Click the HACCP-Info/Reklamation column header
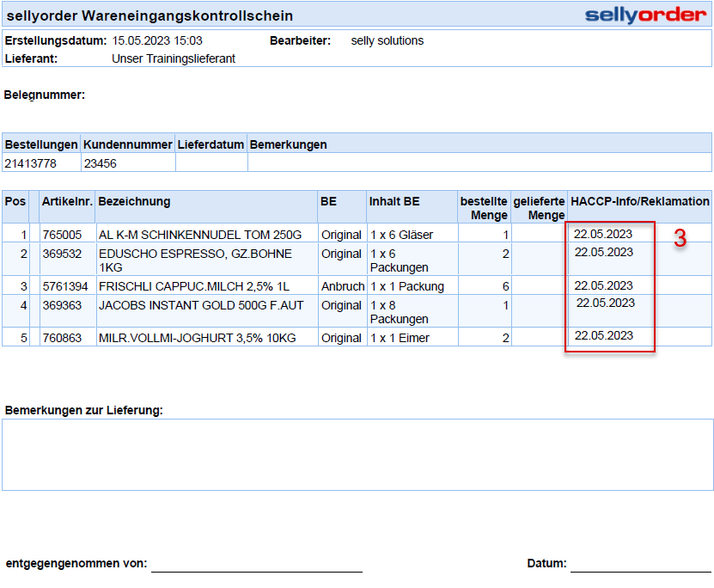The height and width of the screenshot is (588, 714). point(639,202)
